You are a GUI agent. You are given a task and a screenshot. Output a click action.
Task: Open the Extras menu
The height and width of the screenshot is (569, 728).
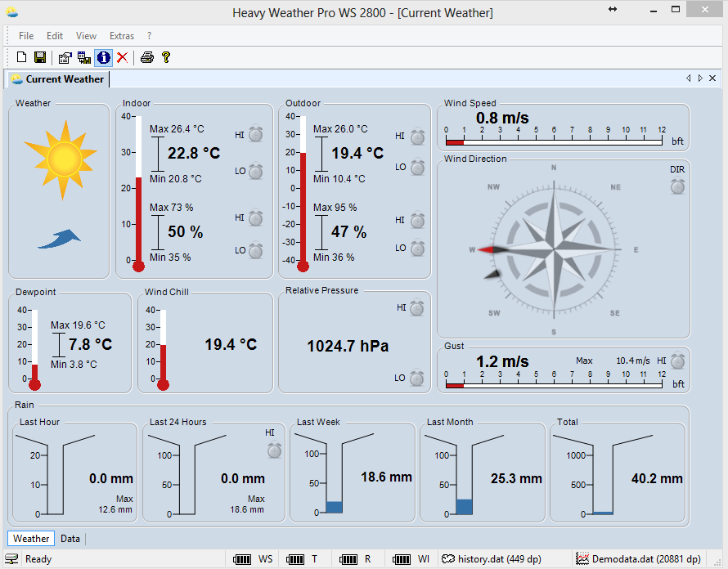(122, 36)
